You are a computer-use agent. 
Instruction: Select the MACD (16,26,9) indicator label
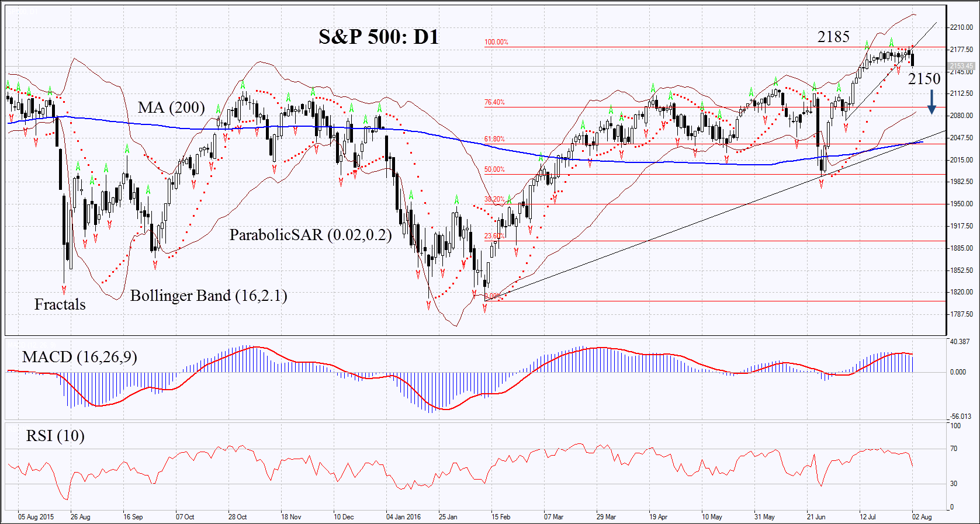(x=79, y=357)
